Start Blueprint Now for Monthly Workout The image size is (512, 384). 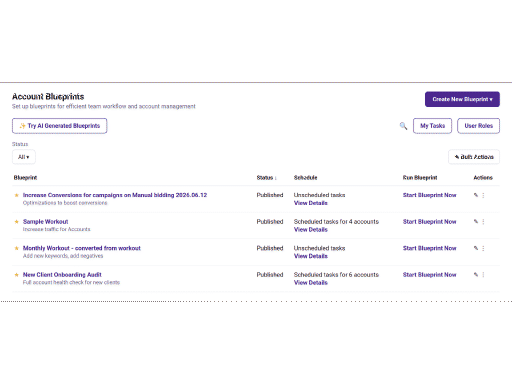pos(429,248)
